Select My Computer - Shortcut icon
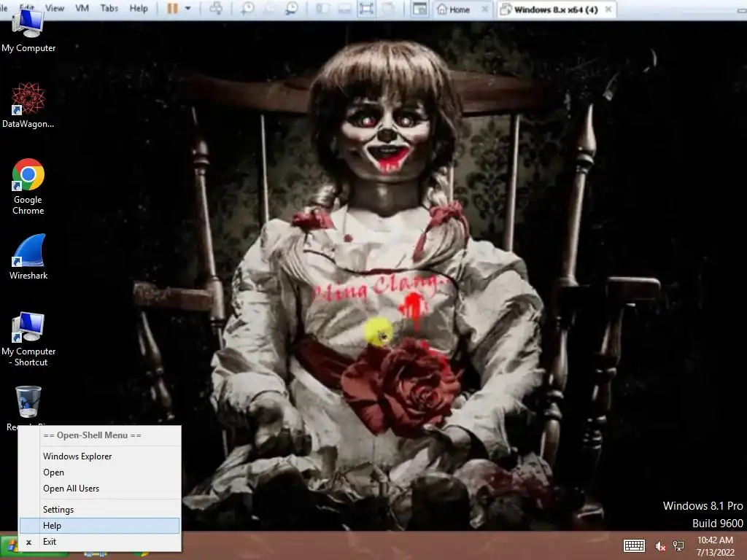Image resolution: width=747 pixels, height=560 pixels. pyautogui.click(x=28, y=339)
